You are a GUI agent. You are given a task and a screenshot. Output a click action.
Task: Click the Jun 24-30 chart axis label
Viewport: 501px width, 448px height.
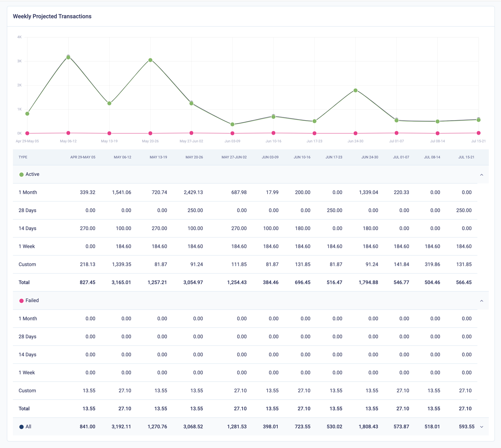click(x=355, y=141)
